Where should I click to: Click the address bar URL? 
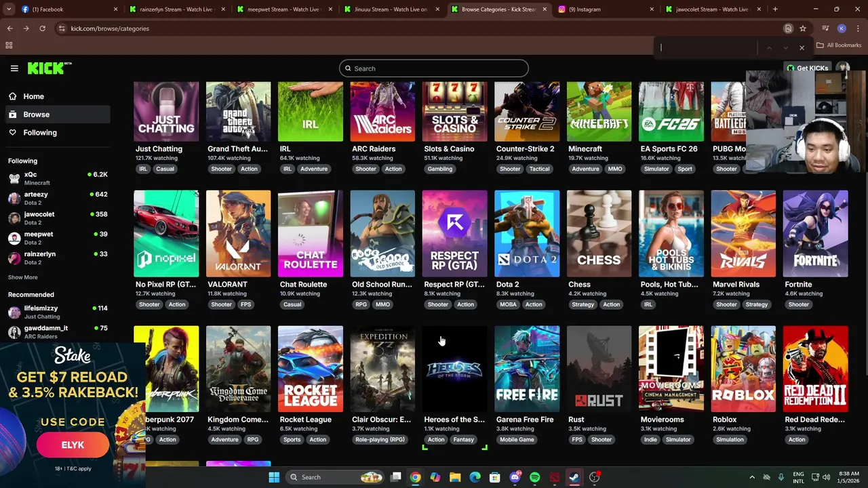pyautogui.click(x=110, y=28)
